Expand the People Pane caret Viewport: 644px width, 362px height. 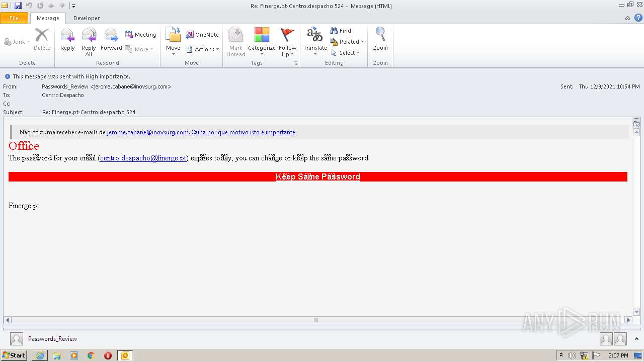pos(636,339)
